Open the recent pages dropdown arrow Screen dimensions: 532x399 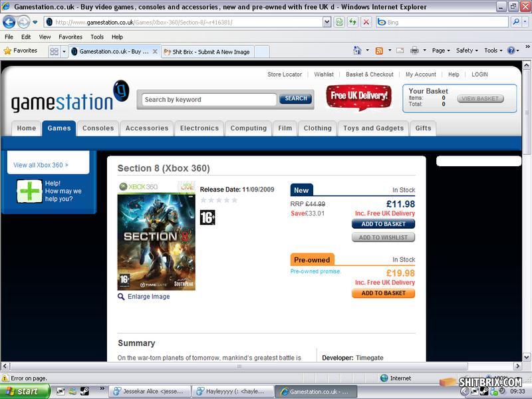coord(35,23)
